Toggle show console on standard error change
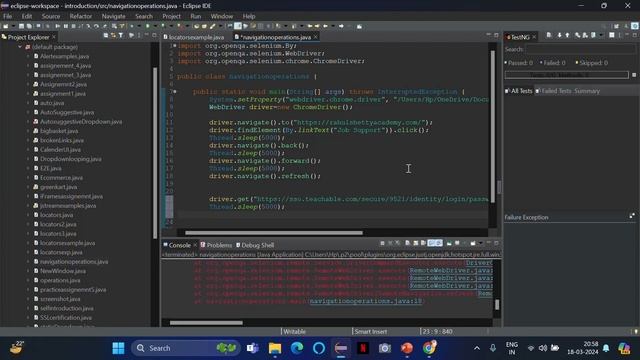Viewport: 640px width, 360px height. [439, 243]
